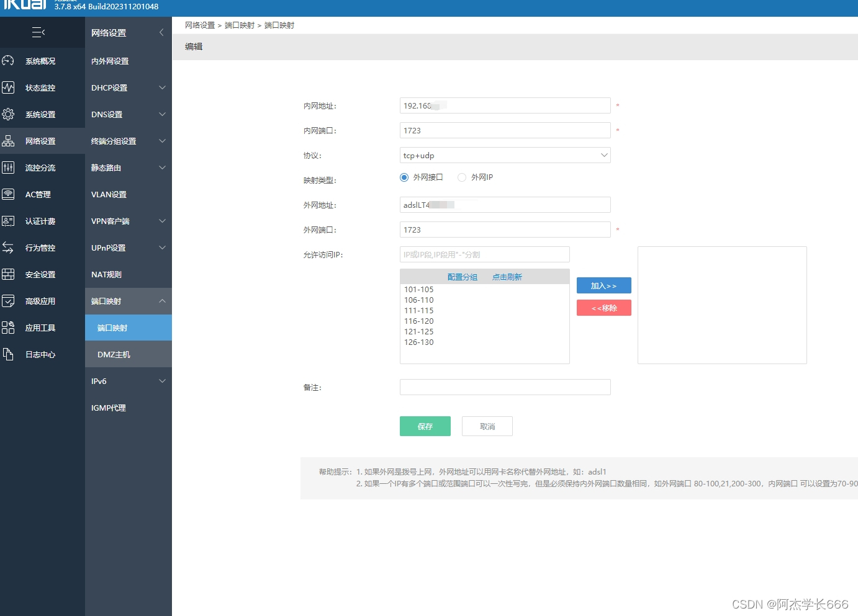858x616 pixels.
Task: Click the 备注 remarks input field
Action: (505, 387)
